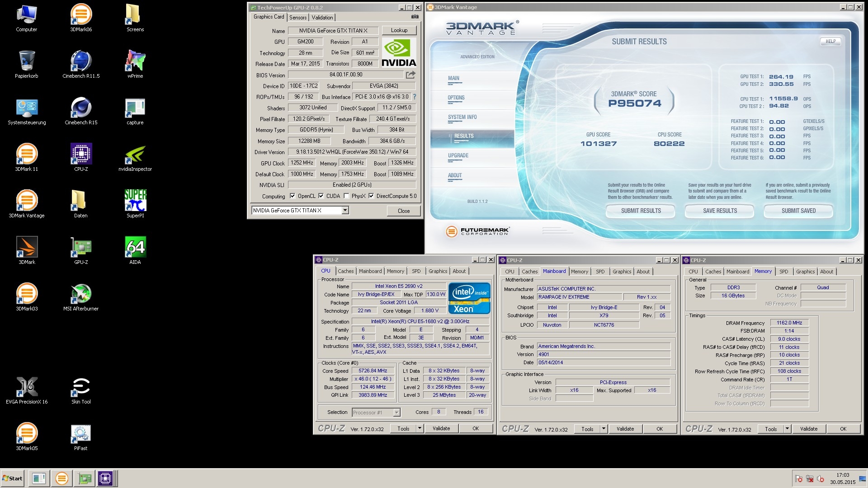Launch the 3DMark desktop shortcut
This screenshot has width=868, height=488.
pos(27,251)
